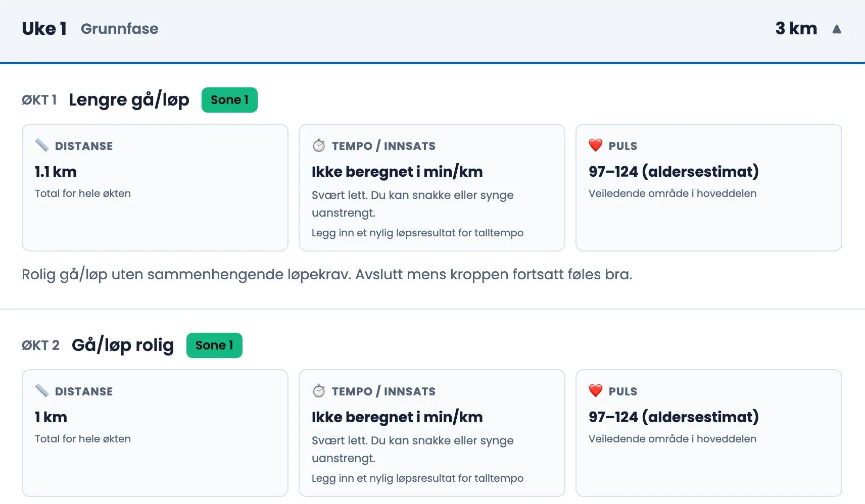Image resolution: width=865 pixels, height=504 pixels.
Task: Click Økt 2 'Legg inn et nylig løpsresultat' text
Action: click(x=417, y=478)
